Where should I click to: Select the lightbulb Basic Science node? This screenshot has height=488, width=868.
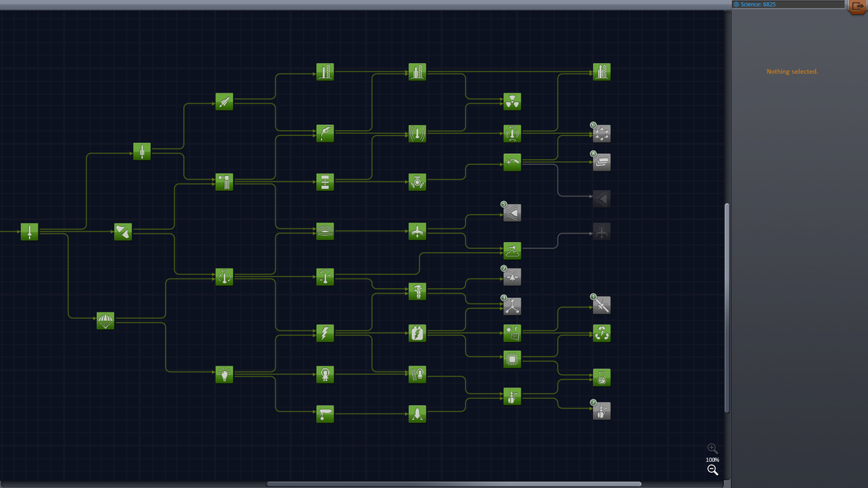coord(224,374)
